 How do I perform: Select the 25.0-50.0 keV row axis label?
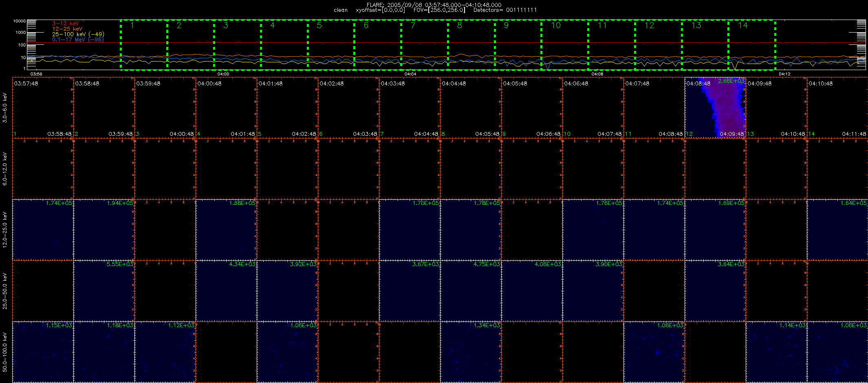[x=5, y=291]
